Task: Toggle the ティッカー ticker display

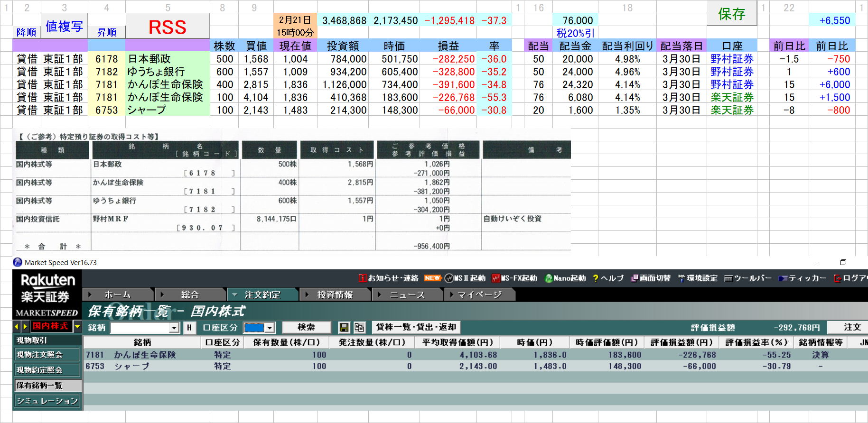Action: click(802, 278)
